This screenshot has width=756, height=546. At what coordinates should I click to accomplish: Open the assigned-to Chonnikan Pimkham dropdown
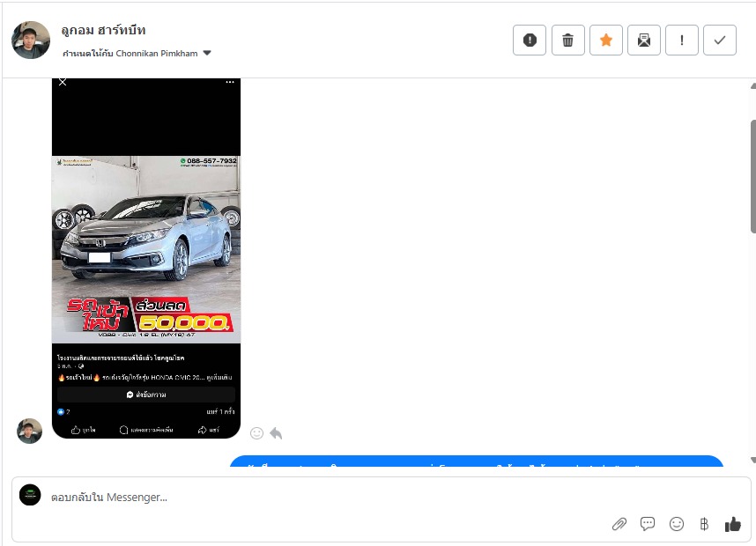(x=207, y=53)
